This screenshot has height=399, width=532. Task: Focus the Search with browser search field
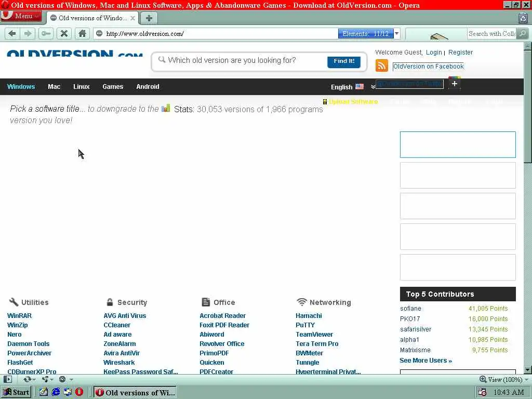[x=491, y=33]
